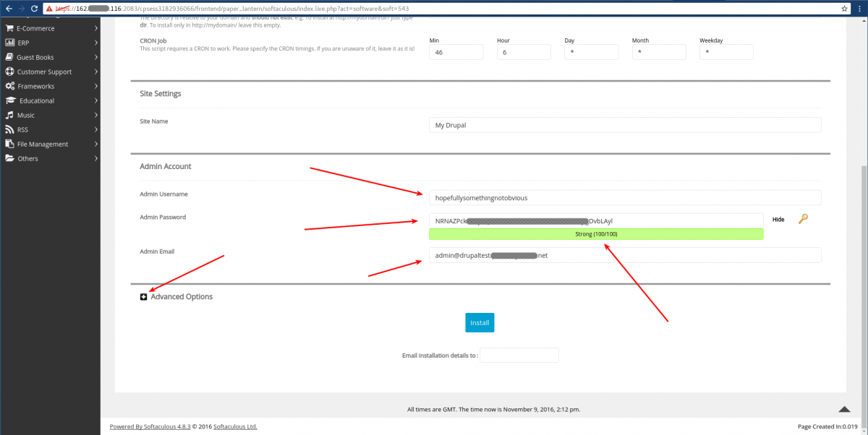Open the browser menu with three dots
Screen dimensions: 868x435
(859, 8)
